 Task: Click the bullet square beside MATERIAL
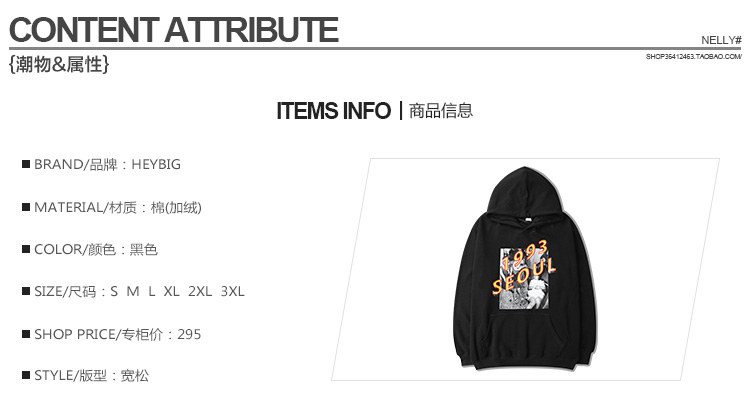click(x=26, y=207)
